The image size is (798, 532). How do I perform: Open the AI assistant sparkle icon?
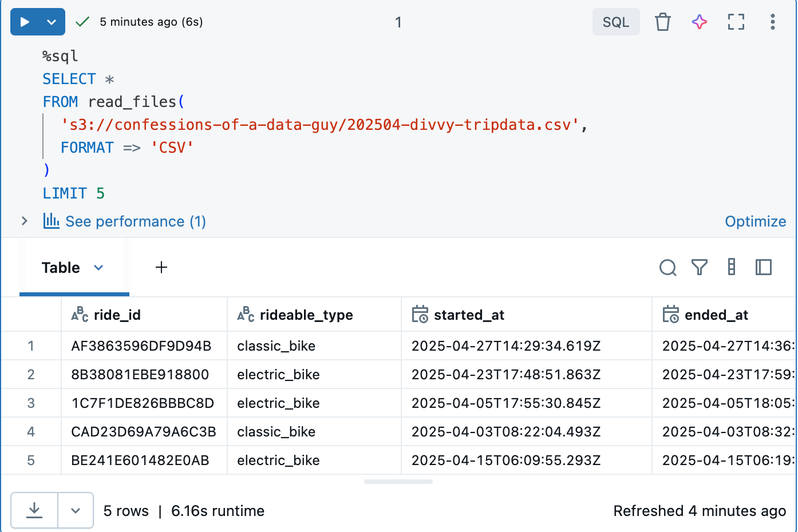tap(700, 22)
